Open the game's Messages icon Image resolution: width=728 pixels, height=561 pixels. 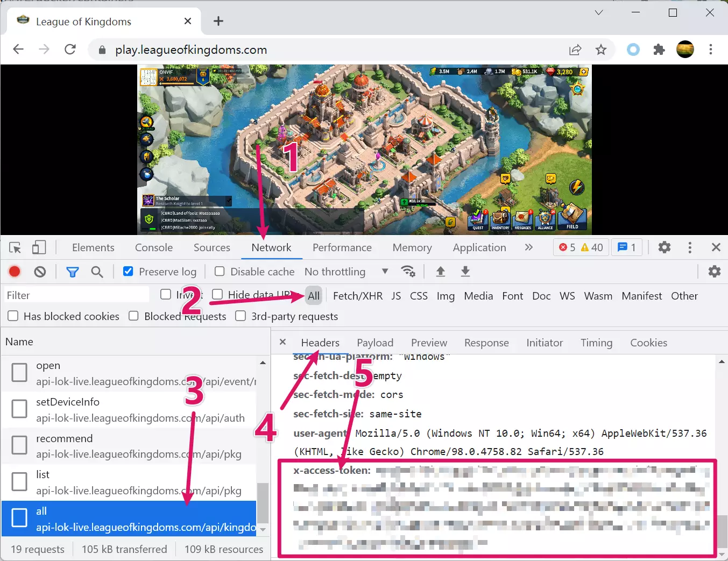[x=523, y=219]
